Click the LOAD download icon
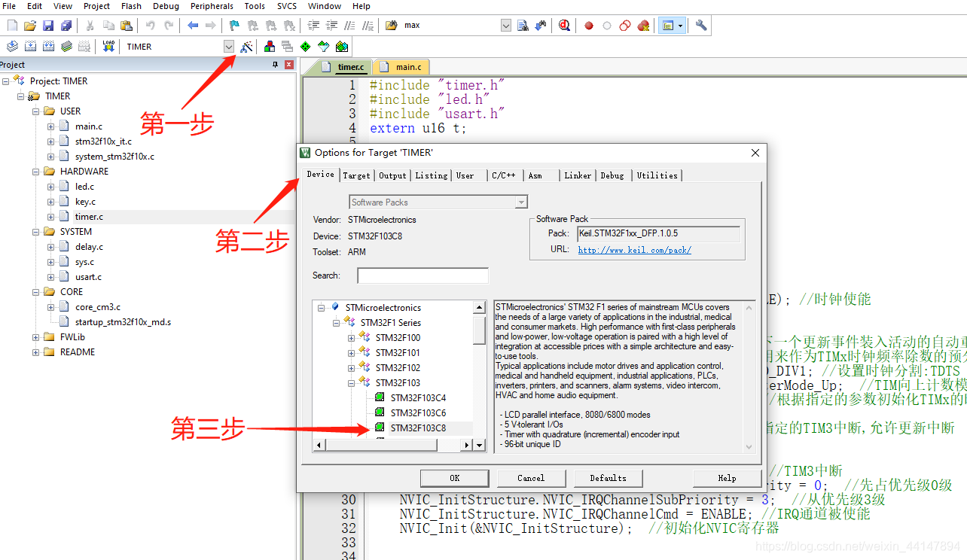The width and height of the screenshot is (967, 560). tap(108, 47)
